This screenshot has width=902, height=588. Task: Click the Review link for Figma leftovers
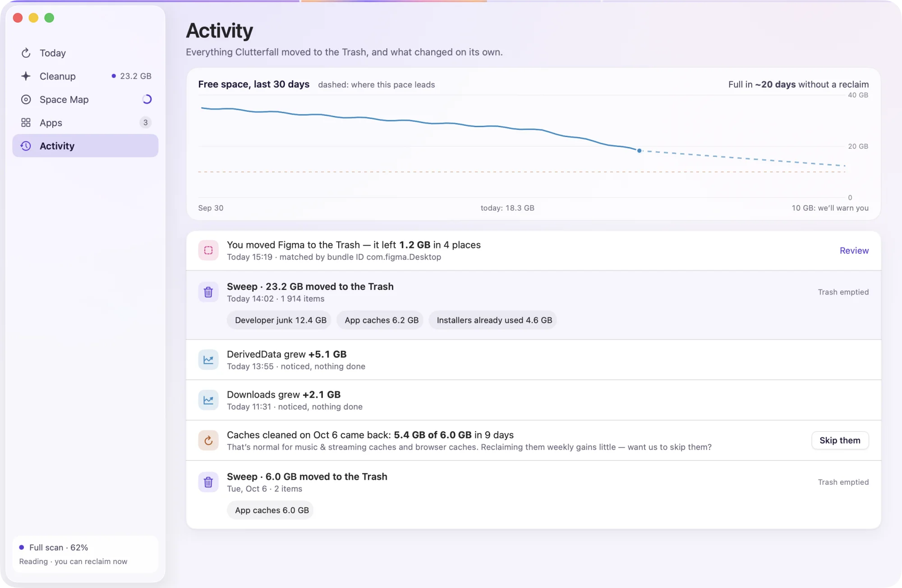(854, 251)
